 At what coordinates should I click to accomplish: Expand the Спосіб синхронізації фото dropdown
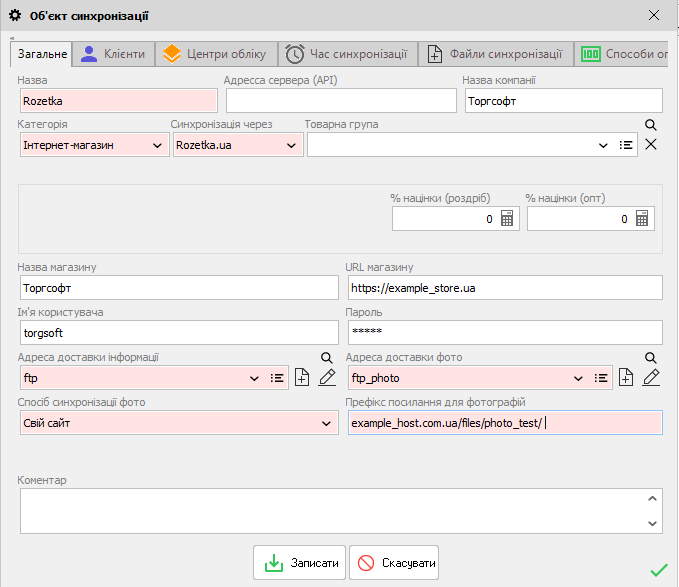[327, 424]
